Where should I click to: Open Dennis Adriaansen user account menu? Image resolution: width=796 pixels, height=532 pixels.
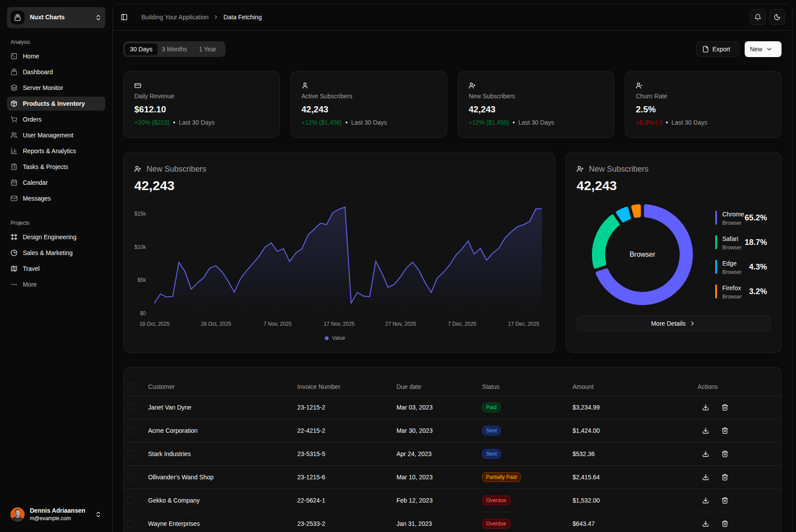56,514
